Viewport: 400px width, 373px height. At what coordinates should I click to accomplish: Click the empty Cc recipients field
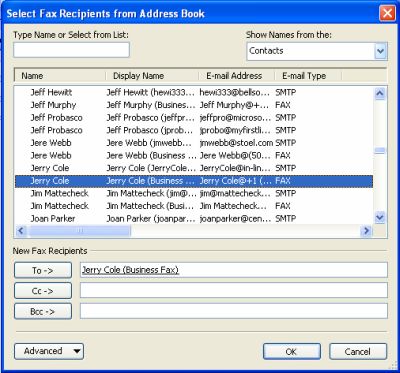coord(234,290)
